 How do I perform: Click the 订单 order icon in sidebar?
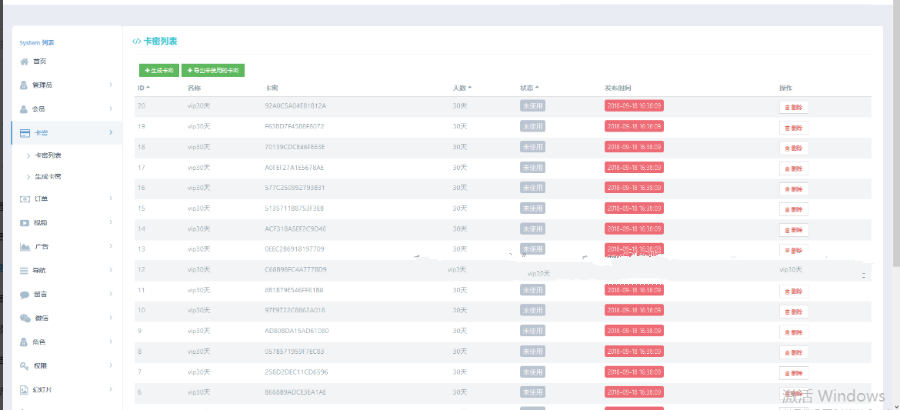[25, 199]
